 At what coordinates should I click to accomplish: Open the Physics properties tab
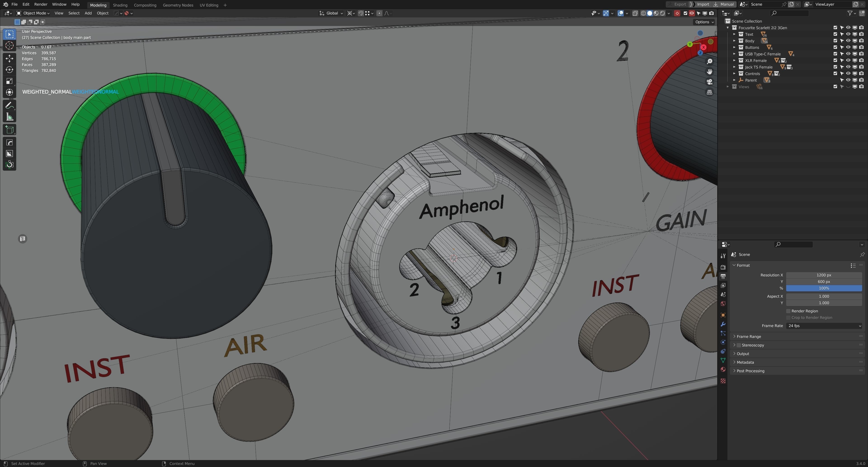point(723,342)
